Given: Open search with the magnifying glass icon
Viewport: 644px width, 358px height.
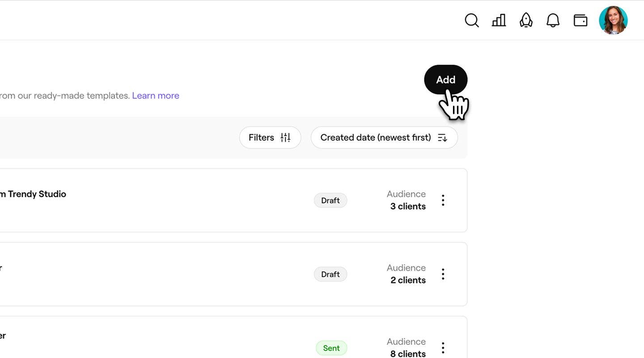Looking at the screenshot, I should coord(471,21).
